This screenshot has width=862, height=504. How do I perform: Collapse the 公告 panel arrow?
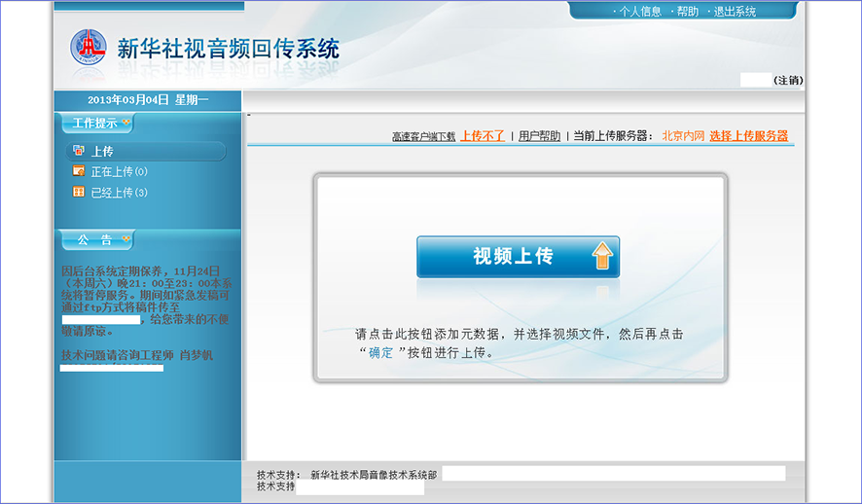click(x=126, y=239)
